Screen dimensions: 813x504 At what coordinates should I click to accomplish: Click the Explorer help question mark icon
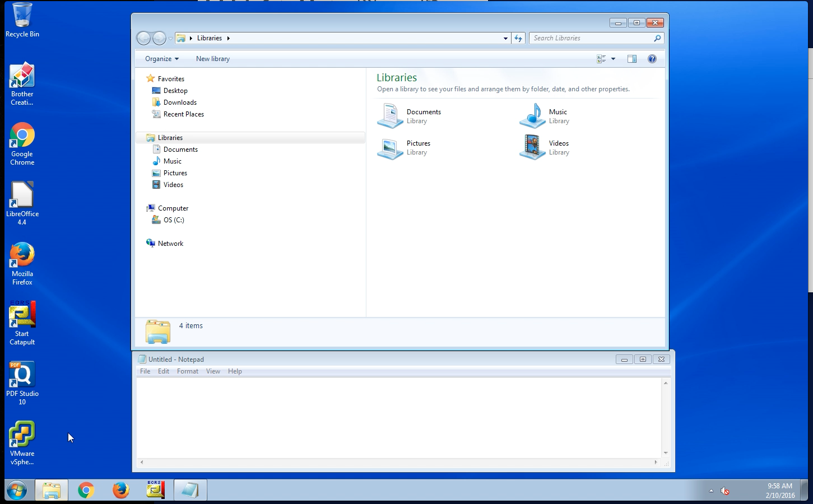[x=652, y=59]
